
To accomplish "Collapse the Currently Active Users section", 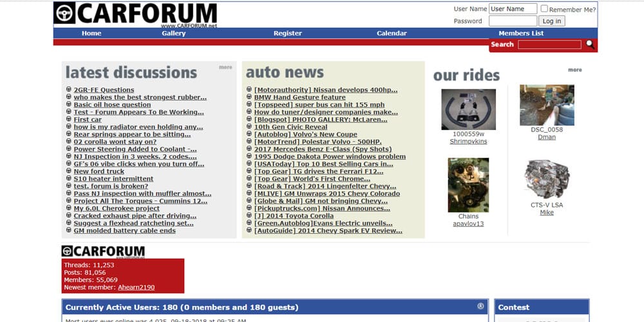I will click(x=480, y=306).
